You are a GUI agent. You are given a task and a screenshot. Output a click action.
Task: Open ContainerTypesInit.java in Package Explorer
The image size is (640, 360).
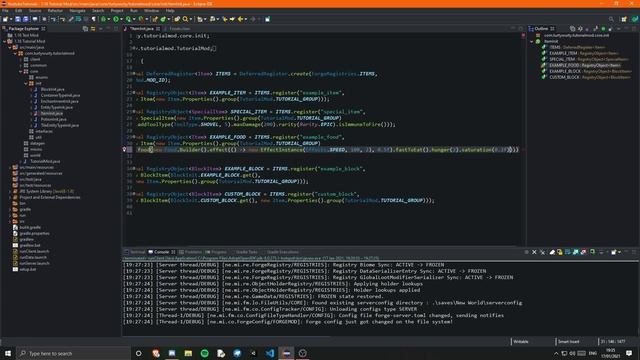coord(60,95)
